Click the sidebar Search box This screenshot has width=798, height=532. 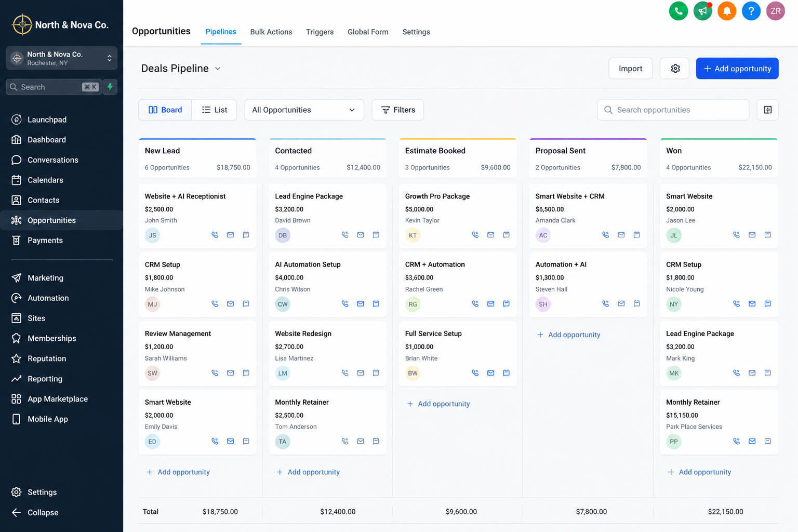54,87
